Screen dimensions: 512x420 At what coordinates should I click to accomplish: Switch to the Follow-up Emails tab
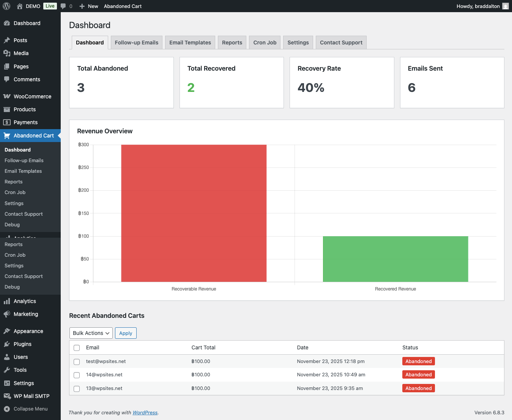click(x=136, y=43)
